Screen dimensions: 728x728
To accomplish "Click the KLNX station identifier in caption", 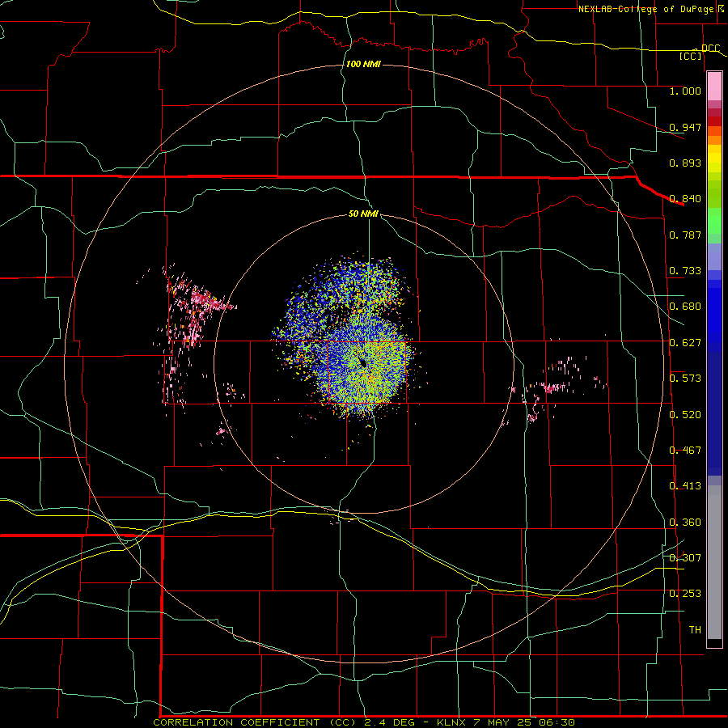I will point(451,722).
